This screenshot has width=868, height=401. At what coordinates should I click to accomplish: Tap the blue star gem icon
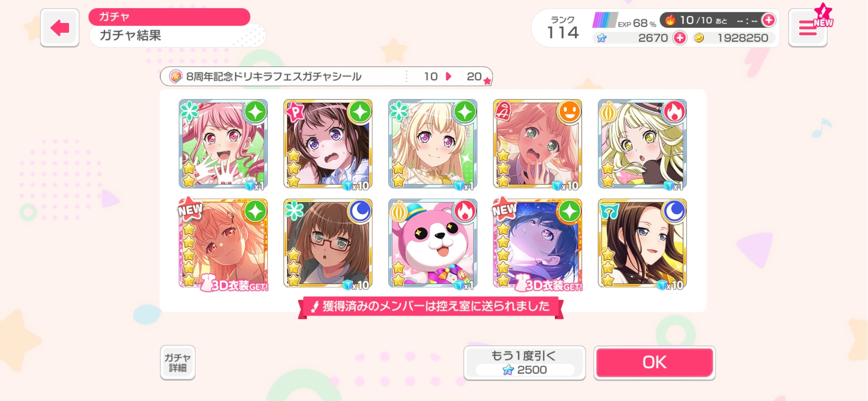tap(602, 38)
